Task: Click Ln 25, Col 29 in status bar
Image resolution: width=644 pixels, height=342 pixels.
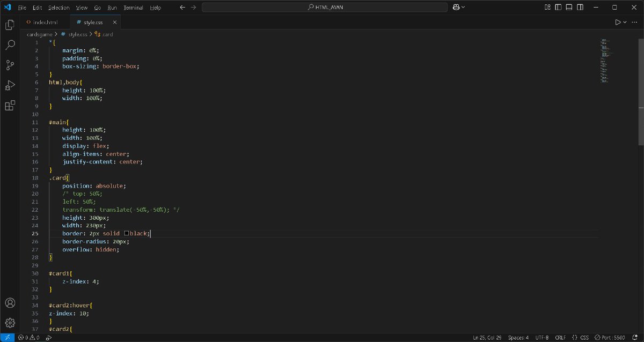Action: click(x=486, y=338)
